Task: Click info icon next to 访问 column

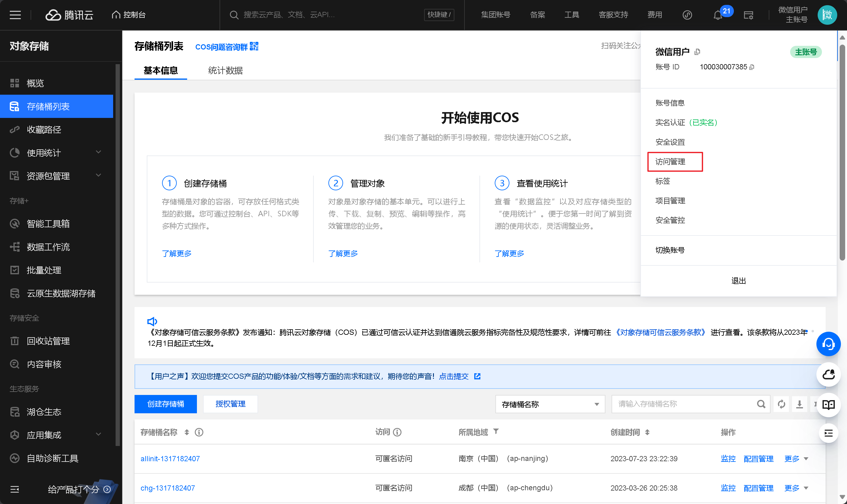Action: click(x=397, y=432)
